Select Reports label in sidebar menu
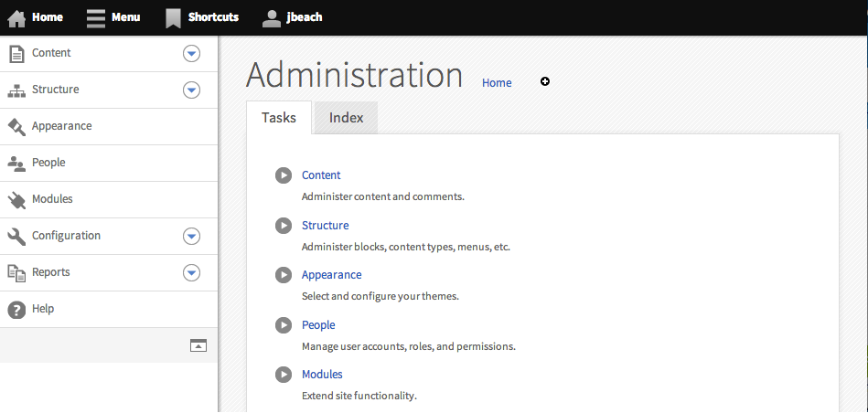Viewport: 868px width, 413px height. (x=51, y=272)
